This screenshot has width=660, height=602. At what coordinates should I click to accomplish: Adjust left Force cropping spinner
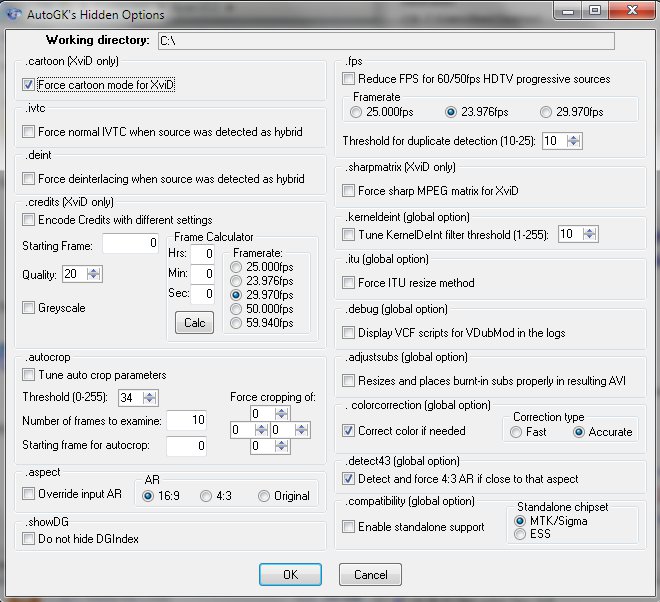[261, 430]
